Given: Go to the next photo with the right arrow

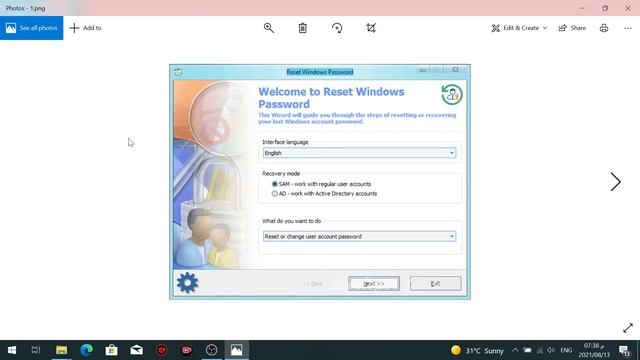Looking at the screenshot, I should pyautogui.click(x=616, y=182).
